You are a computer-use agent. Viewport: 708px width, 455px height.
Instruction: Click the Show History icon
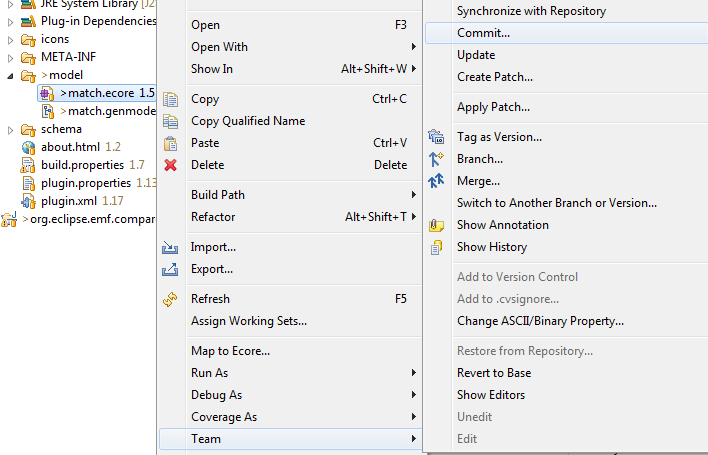point(436,247)
